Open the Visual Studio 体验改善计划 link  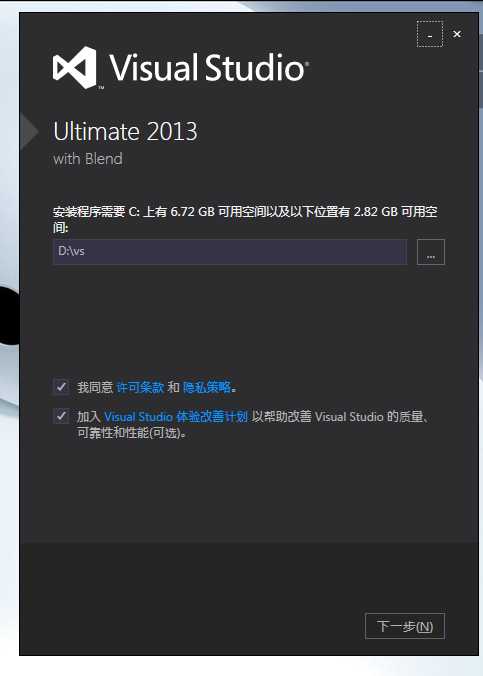pyautogui.click(x=176, y=417)
